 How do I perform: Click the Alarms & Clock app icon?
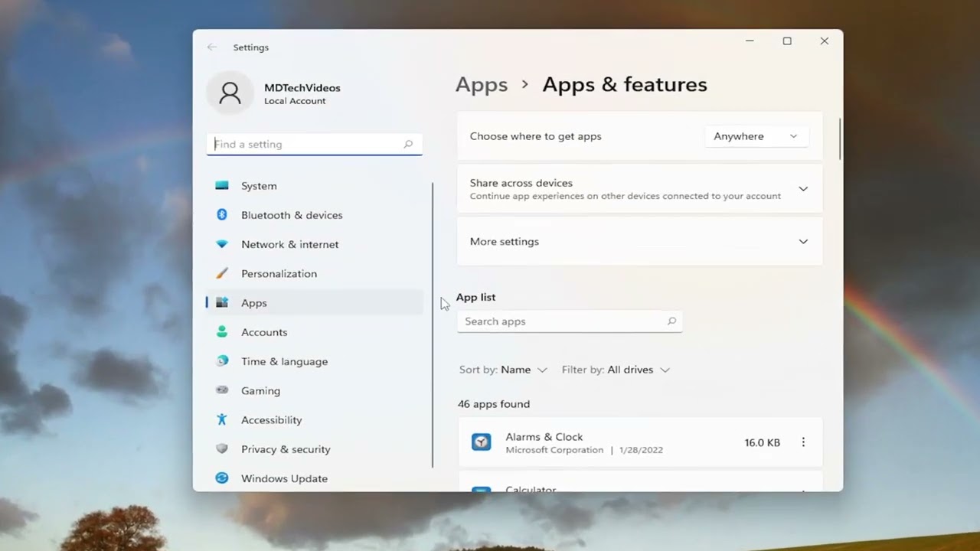tap(481, 442)
